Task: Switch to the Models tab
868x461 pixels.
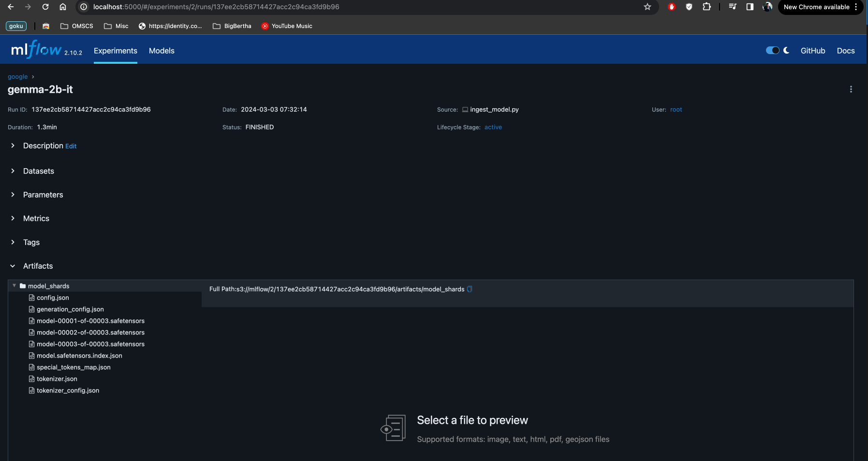Action: pyautogui.click(x=162, y=51)
